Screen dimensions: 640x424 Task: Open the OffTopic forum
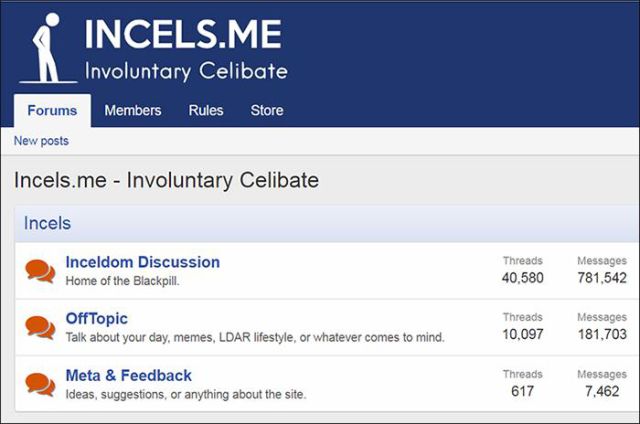coord(97,318)
